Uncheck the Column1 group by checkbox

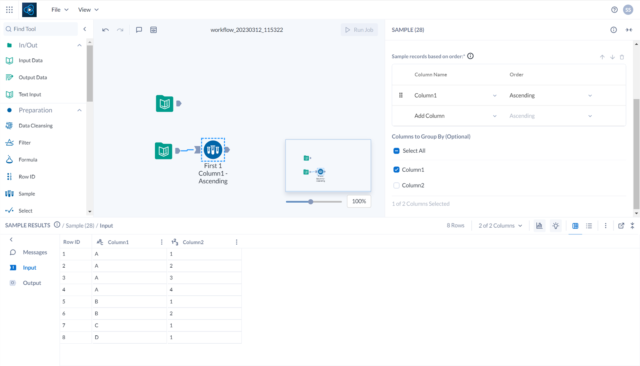point(396,169)
